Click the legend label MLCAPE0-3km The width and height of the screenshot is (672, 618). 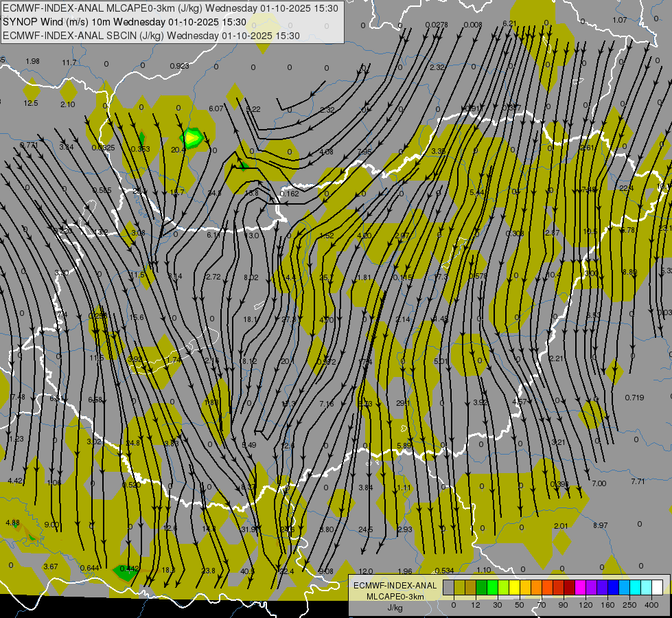(395, 597)
